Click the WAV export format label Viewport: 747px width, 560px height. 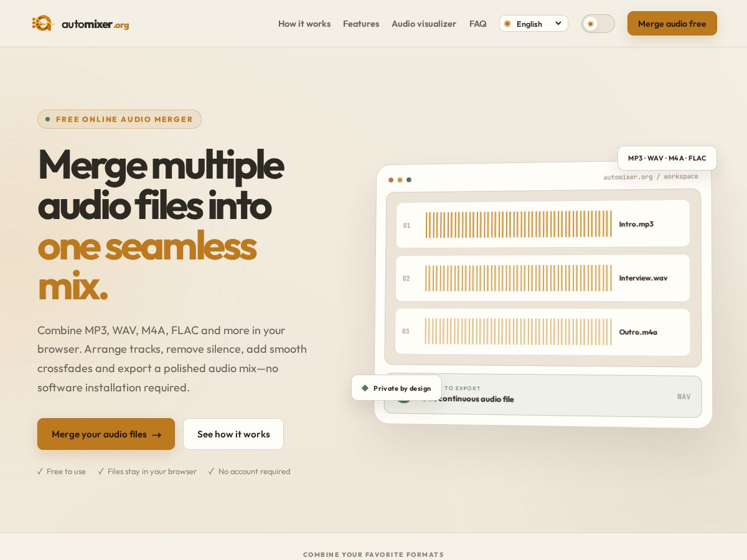click(x=684, y=397)
